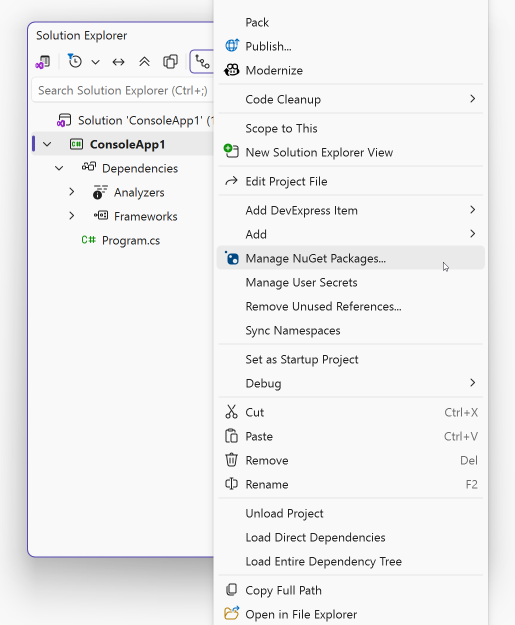Click the F2 shortcut text

472,484
